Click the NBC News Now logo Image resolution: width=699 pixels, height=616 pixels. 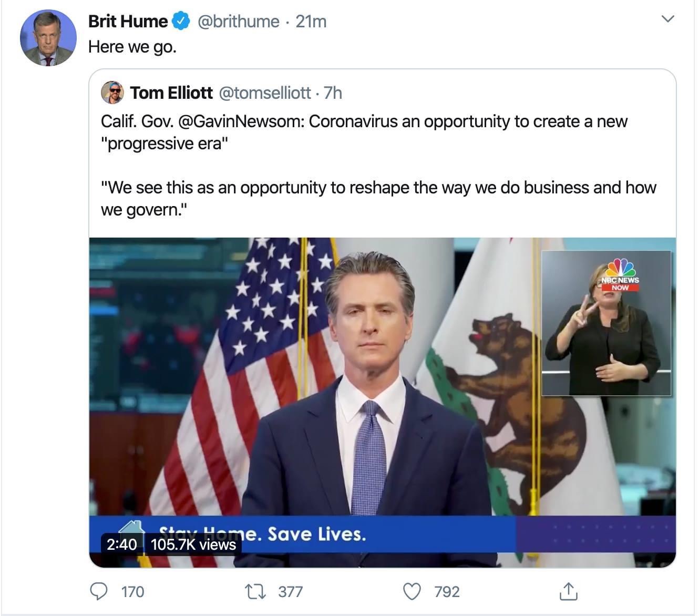pyautogui.click(x=620, y=275)
